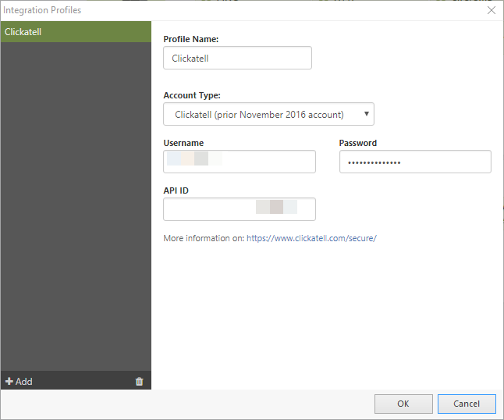Click into the Password field
504x420 pixels.
point(415,162)
